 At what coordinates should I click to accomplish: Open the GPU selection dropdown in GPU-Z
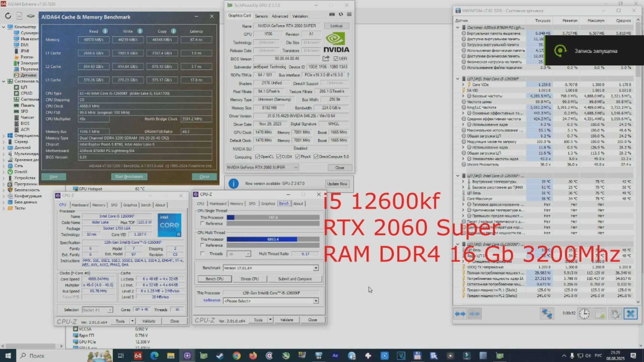(295, 167)
